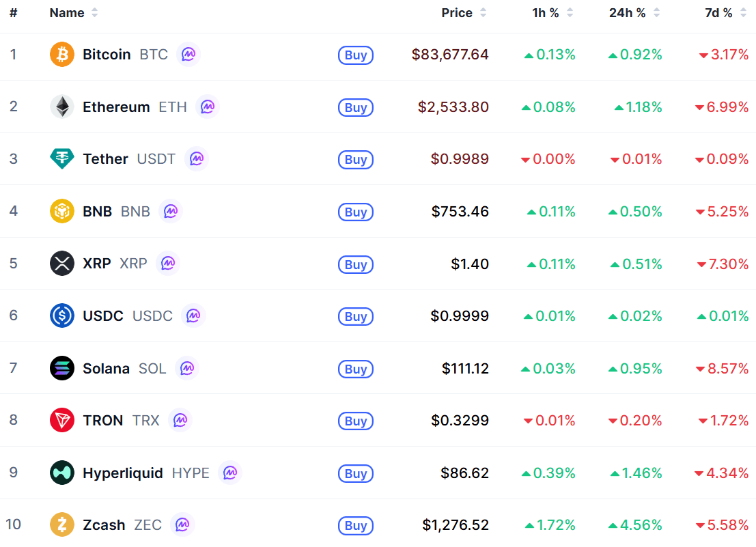Click the Hyperliquid logo icon

(x=62, y=473)
